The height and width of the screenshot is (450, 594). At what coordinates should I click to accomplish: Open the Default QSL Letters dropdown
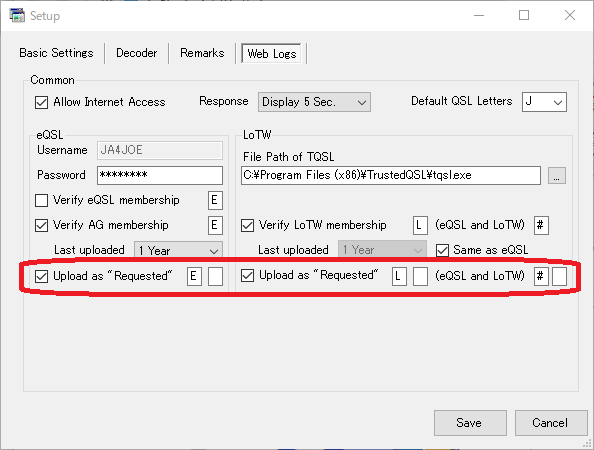click(x=544, y=102)
